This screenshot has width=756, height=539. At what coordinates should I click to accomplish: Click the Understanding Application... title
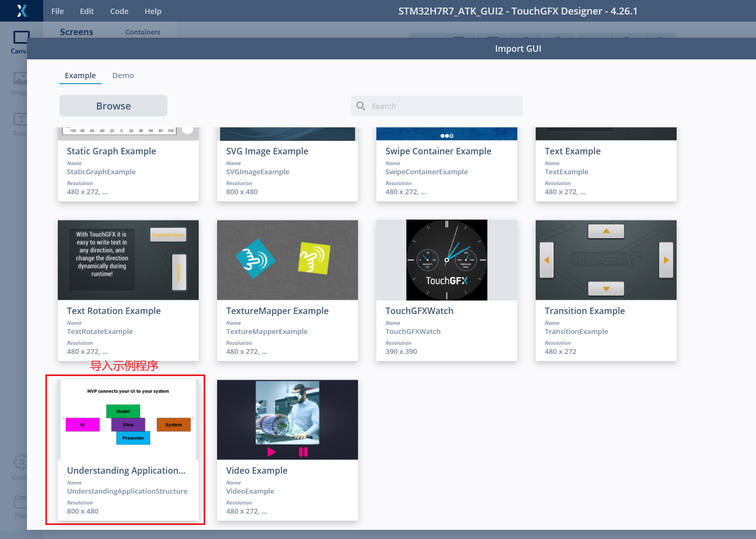(x=126, y=470)
